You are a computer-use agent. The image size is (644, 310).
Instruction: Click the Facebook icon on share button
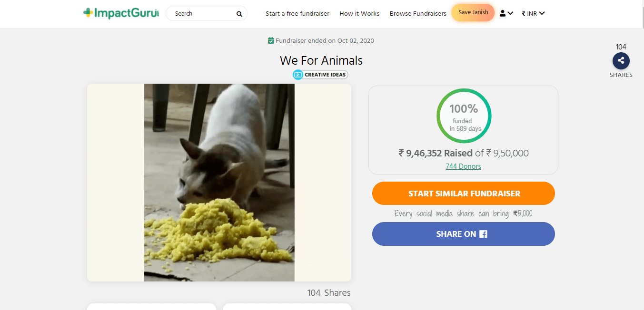pos(483,234)
